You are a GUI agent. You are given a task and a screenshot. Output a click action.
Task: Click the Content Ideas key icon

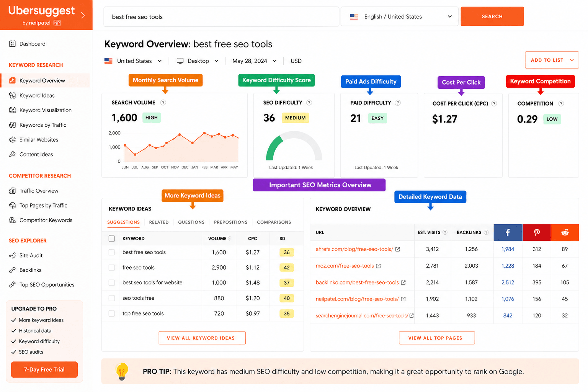coord(12,154)
